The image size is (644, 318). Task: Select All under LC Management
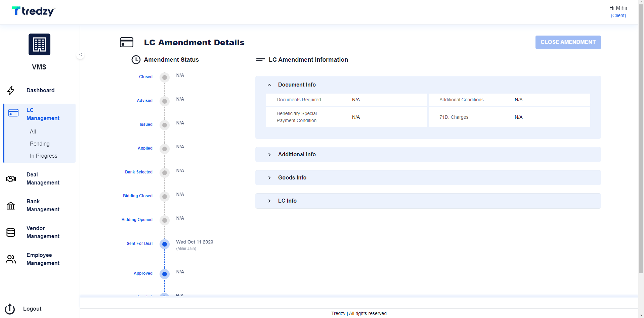click(x=33, y=132)
